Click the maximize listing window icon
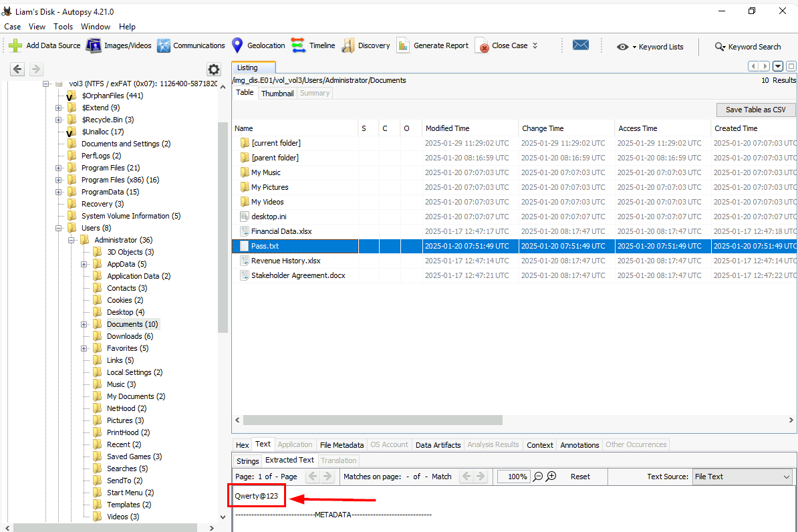The height and width of the screenshot is (532, 798). tap(791, 66)
